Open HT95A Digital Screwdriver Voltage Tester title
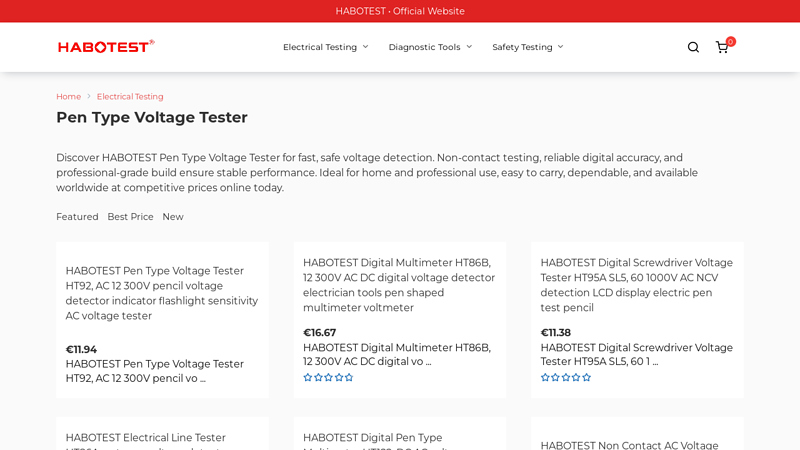Screen dimensions: 800x450 637,285
